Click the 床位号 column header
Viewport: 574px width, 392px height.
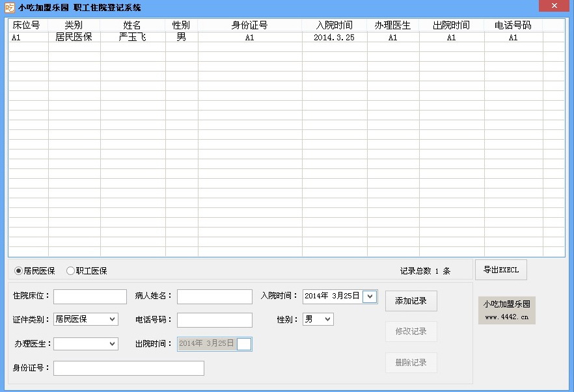(29, 25)
